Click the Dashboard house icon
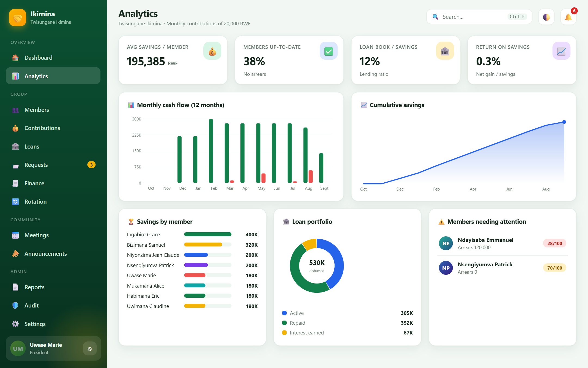 pos(16,58)
